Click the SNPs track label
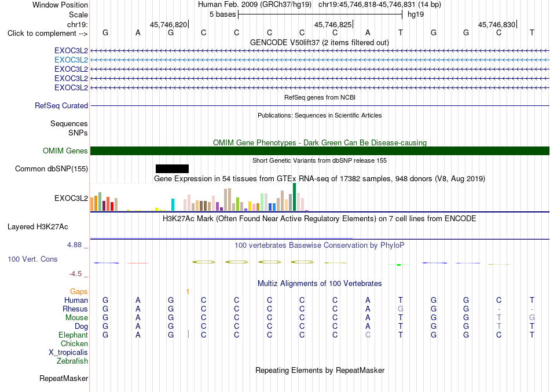The width and height of the screenshot is (550, 392). point(78,133)
